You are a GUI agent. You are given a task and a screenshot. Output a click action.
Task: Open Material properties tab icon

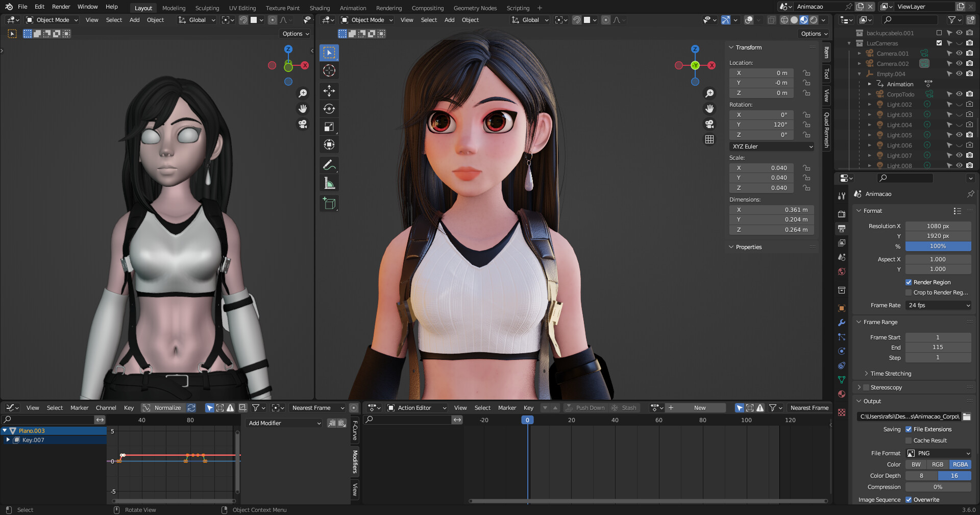click(x=842, y=394)
